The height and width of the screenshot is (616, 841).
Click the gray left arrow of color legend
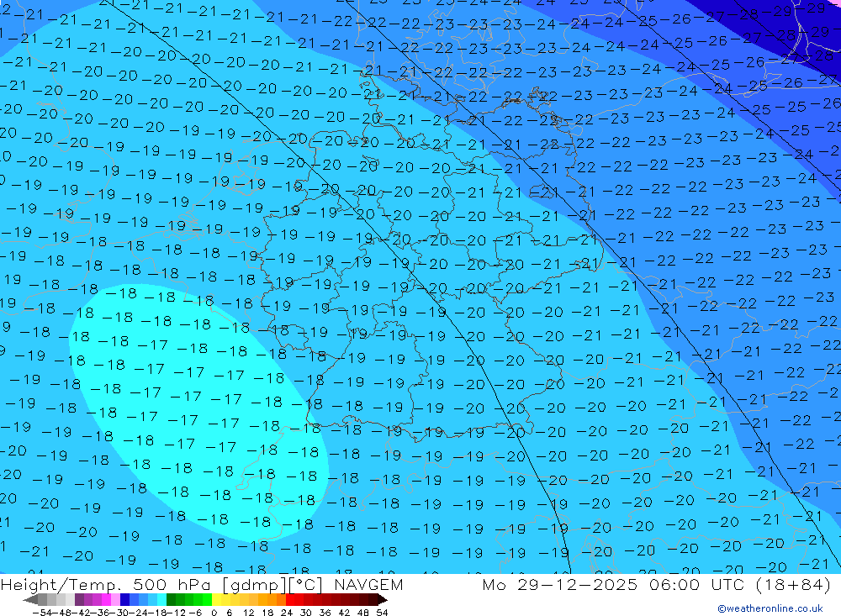click(29, 600)
